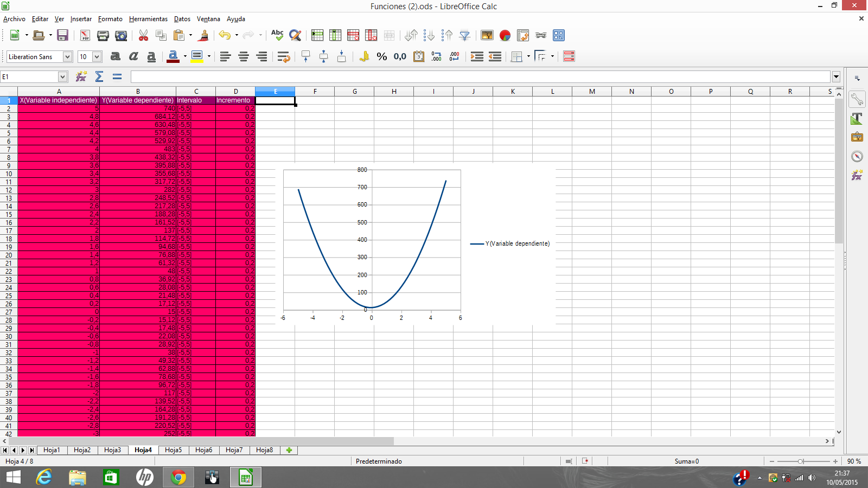Click the Bold formatting button
This screenshot has width=868, height=488.
click(x=115, y=56)
